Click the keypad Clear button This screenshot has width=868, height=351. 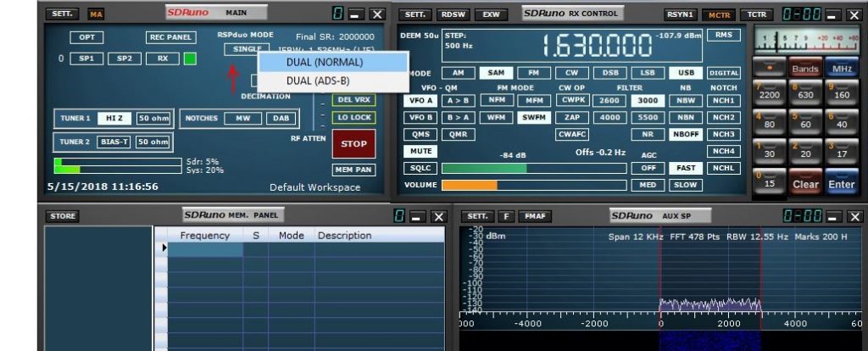[x=805, y=182]
